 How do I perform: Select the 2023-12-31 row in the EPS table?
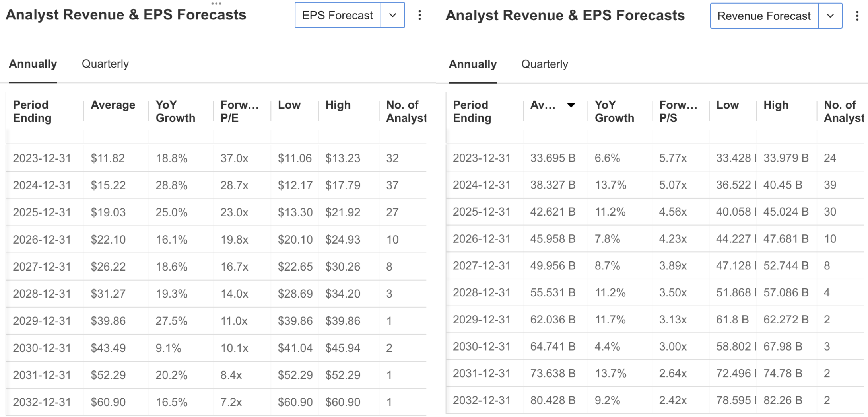[216, 158]
